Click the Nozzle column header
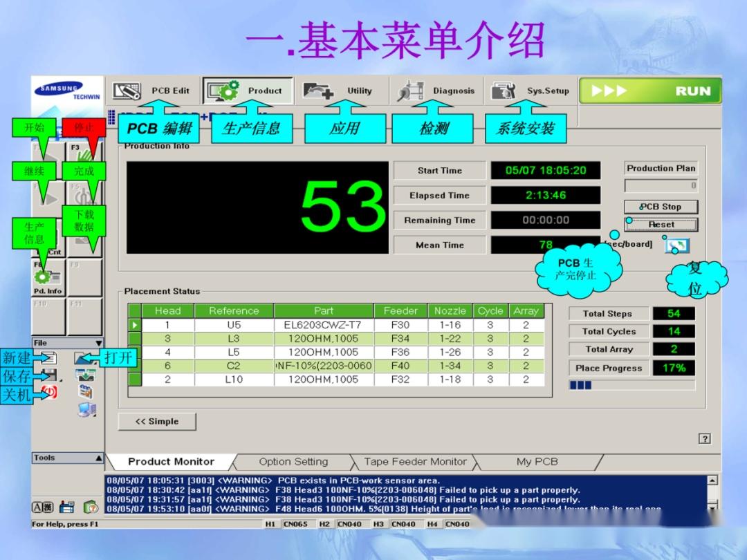 tap(450, 311)
